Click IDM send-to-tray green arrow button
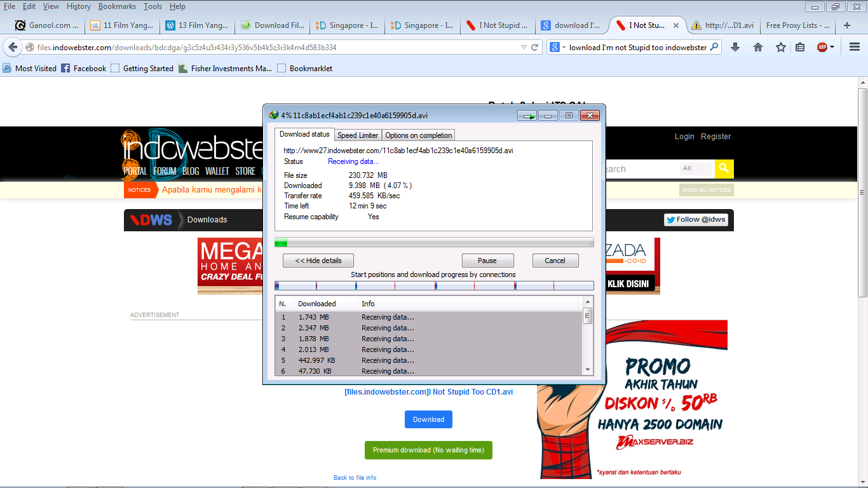Screen dimensions: 868x488 527,116
